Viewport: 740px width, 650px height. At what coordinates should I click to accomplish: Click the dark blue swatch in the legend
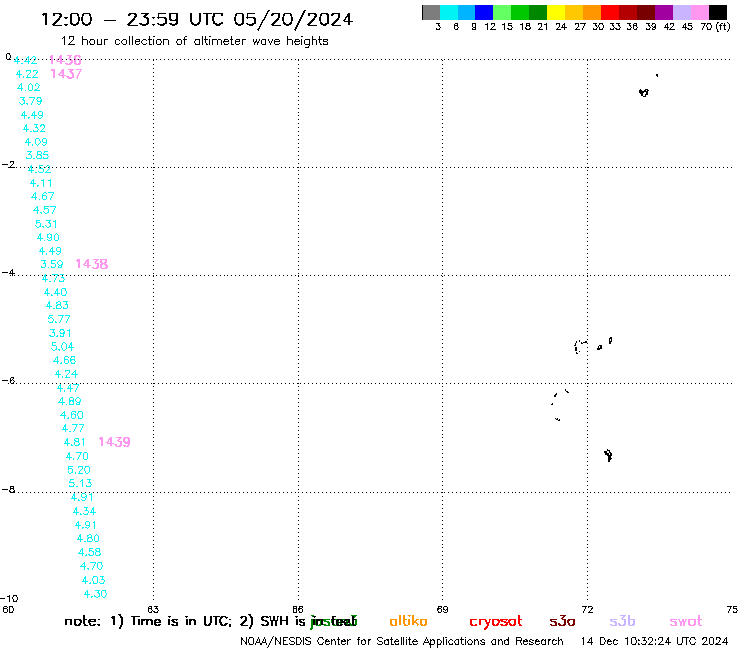click(484, 12)
